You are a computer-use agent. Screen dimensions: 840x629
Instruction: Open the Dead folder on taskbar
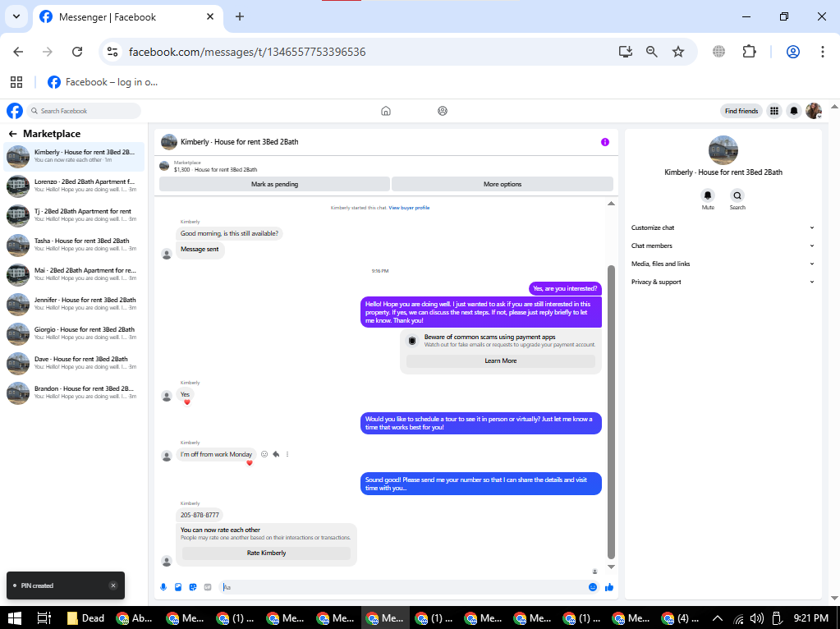[x=85, y=618]
